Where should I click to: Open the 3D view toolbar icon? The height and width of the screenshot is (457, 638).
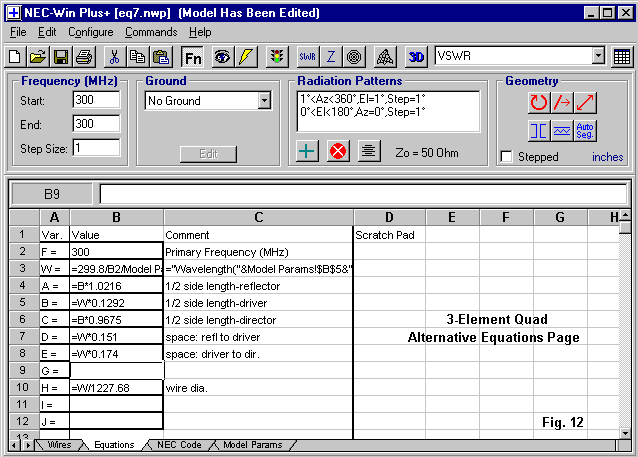416,57
